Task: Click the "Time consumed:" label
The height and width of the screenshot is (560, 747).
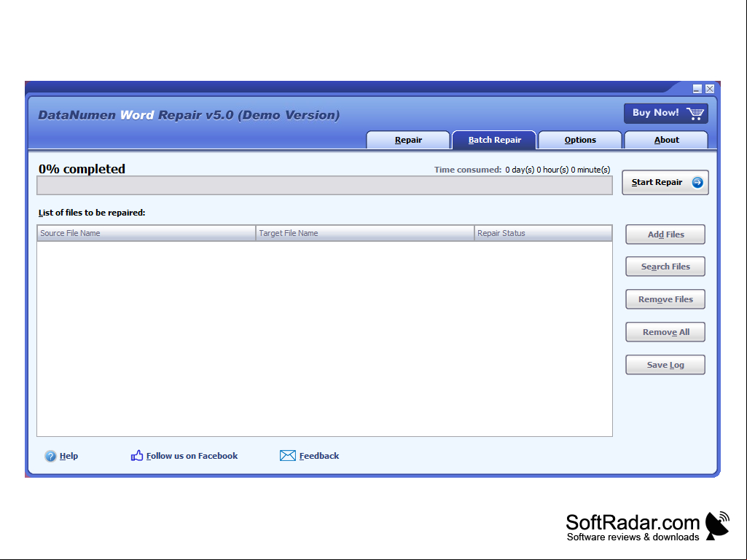Action: 468,170
